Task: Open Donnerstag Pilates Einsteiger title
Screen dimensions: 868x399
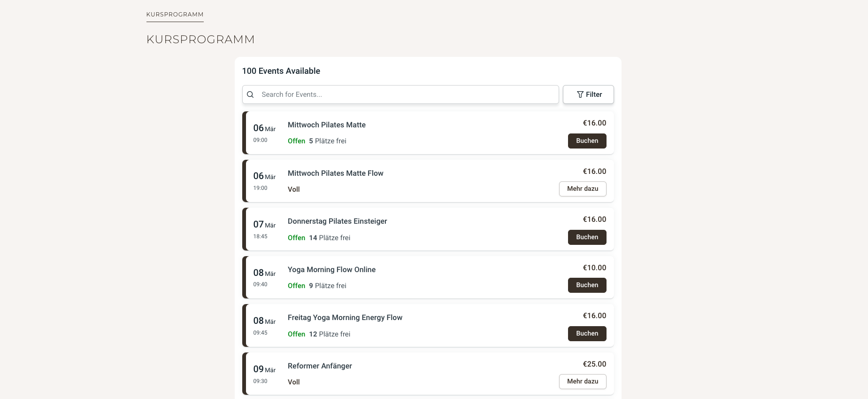Action: 337,221
